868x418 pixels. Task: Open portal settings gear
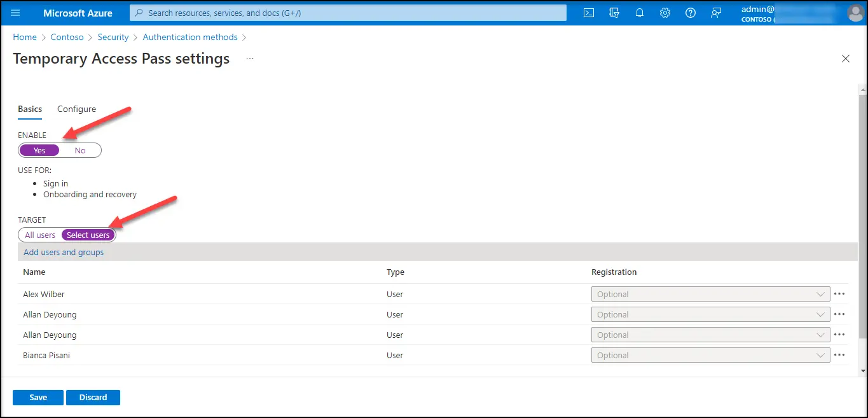[x=665, y=13]
